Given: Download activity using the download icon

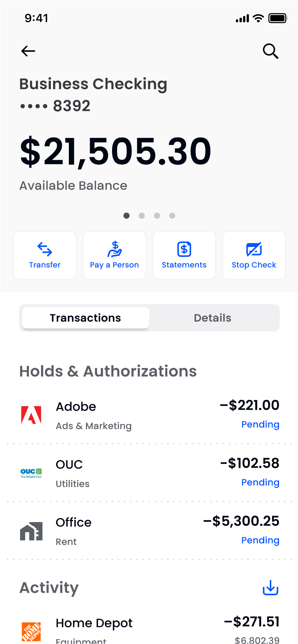Looking at the screenshot, I should tap(271, 588).
